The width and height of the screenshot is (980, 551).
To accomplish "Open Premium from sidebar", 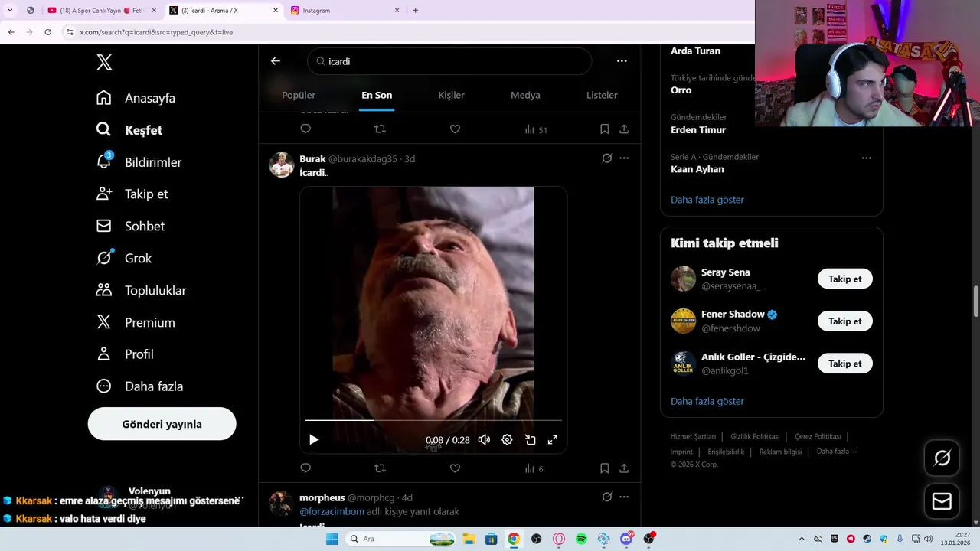I will coord(136,323).
